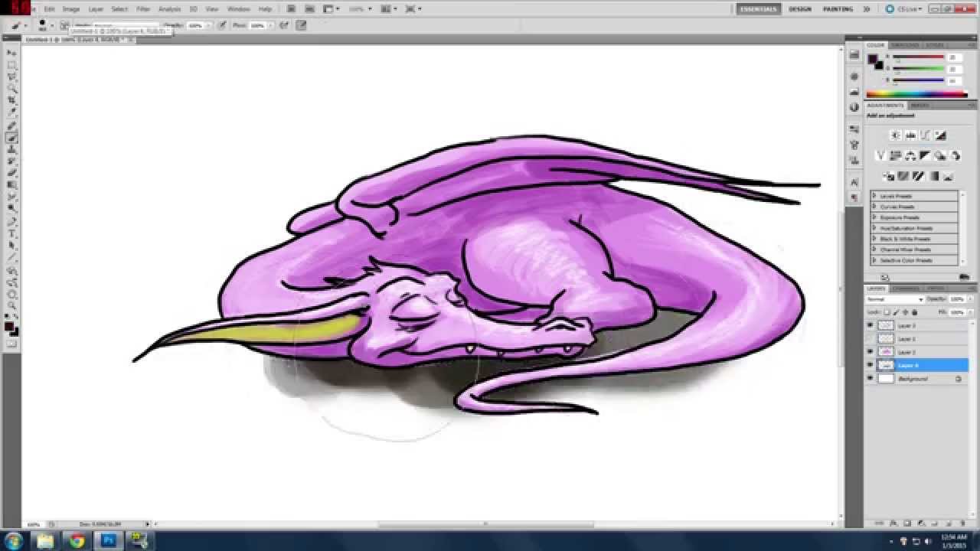This screenshot has width=980, height=551.
Task: Select the Lasso tool
Action: tap(11, 77)
